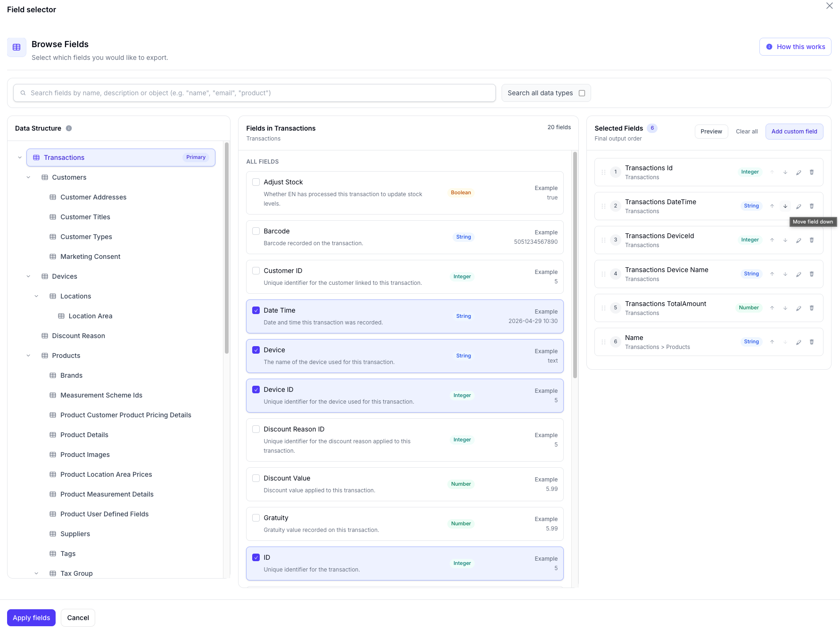Delete the Transactions TotalAmount field
The height and width of the screenshot is (630, 840).
812,308
